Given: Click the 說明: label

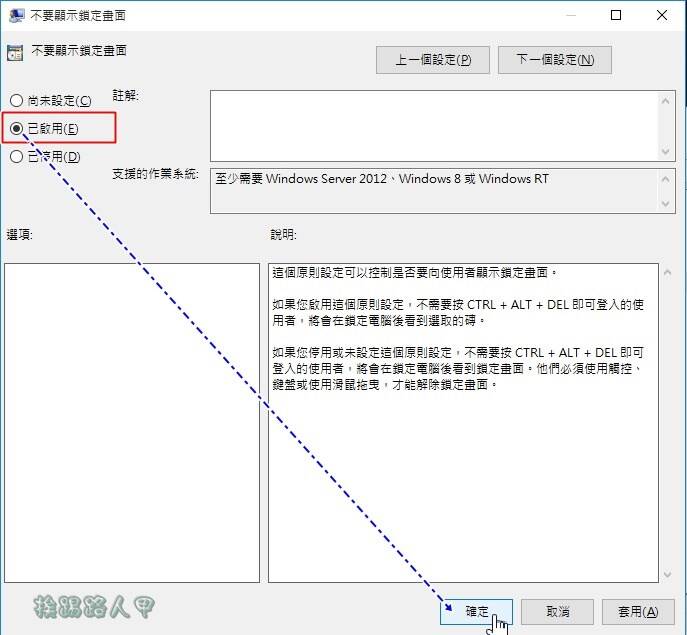Looking at the screenshot, I should click(x=283, y=234).
